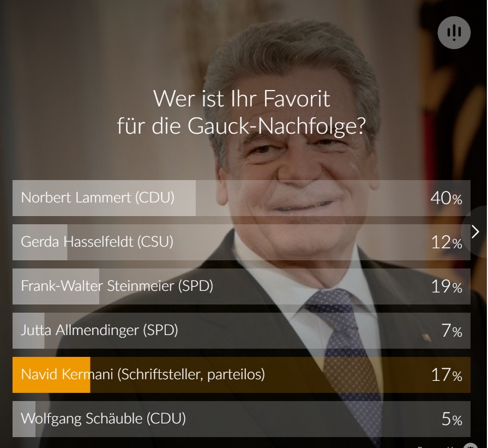Click the 12% result value
This screenshot has width=488, height=448.
446,242
